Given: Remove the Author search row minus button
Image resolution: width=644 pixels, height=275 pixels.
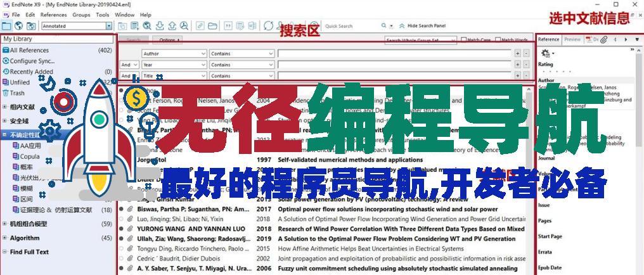Looking at the screenshot, I should [526, 53].
